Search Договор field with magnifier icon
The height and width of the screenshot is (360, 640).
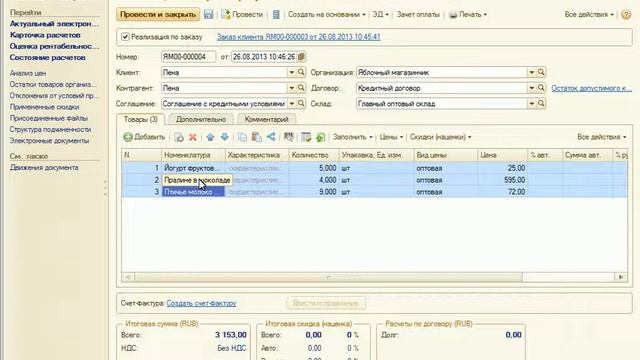pyautogui.click(x=541, y=88)
